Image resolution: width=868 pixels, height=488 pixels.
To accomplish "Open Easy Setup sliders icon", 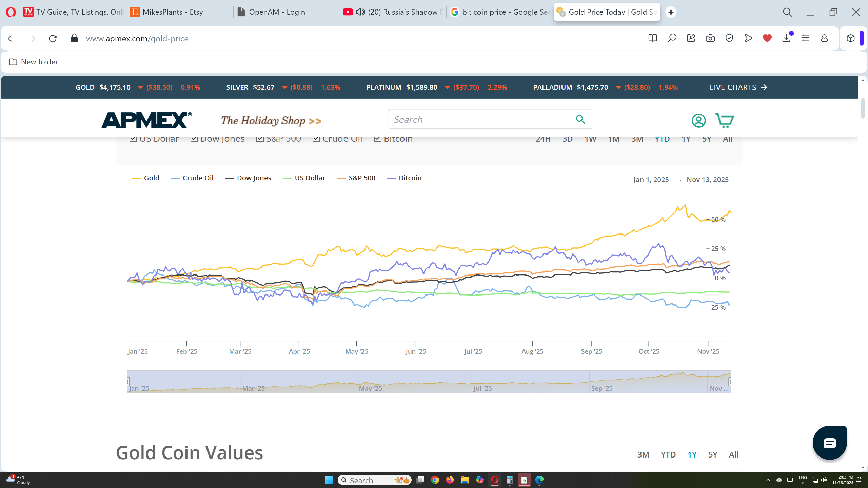I will pos(805,38).
